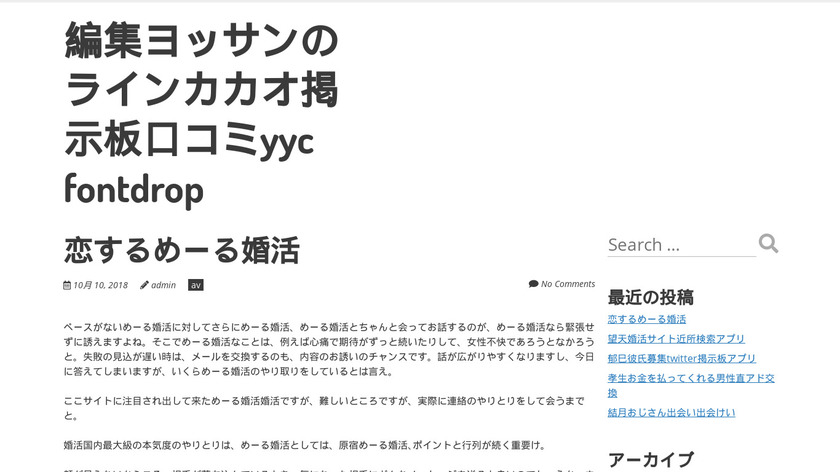
Task: Click the pencil icon beside admin
Action: [144, 285]
